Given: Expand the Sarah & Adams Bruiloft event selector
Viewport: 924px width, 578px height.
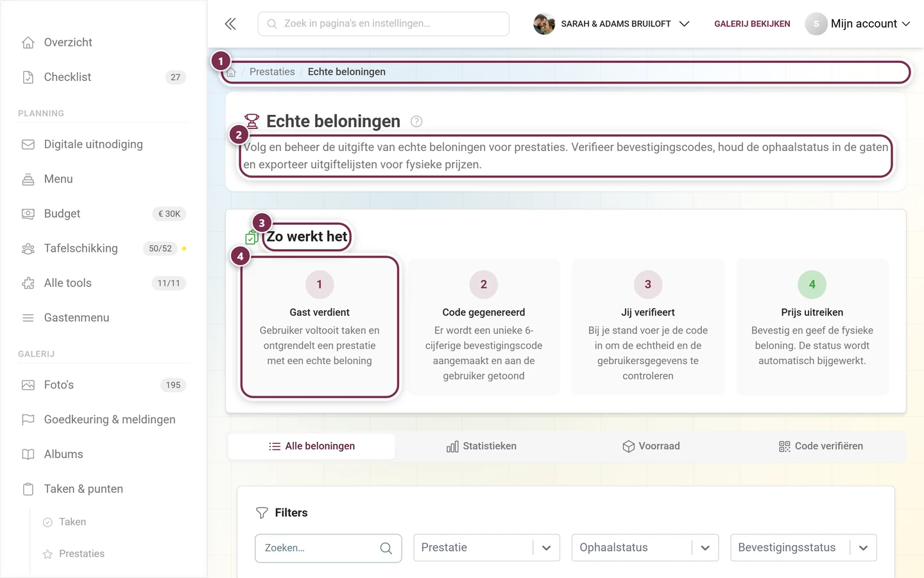Looking at the screenshot, I should tap(612, 24).
